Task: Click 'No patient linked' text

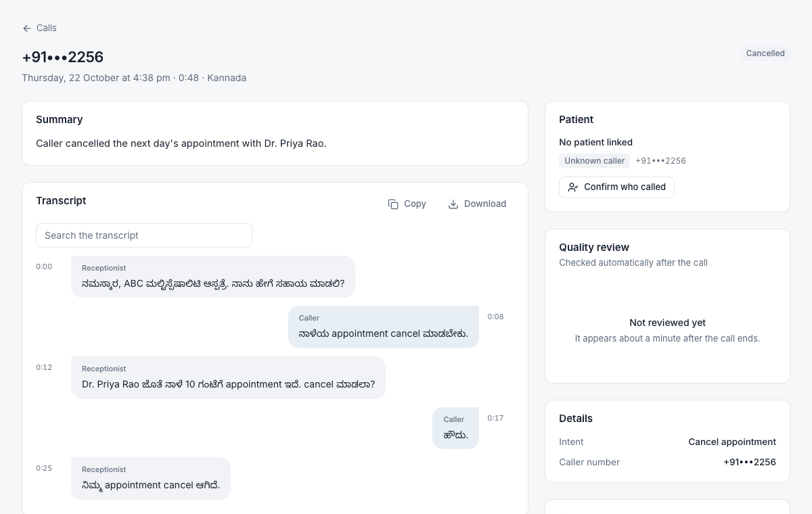Action: (595, 142)
